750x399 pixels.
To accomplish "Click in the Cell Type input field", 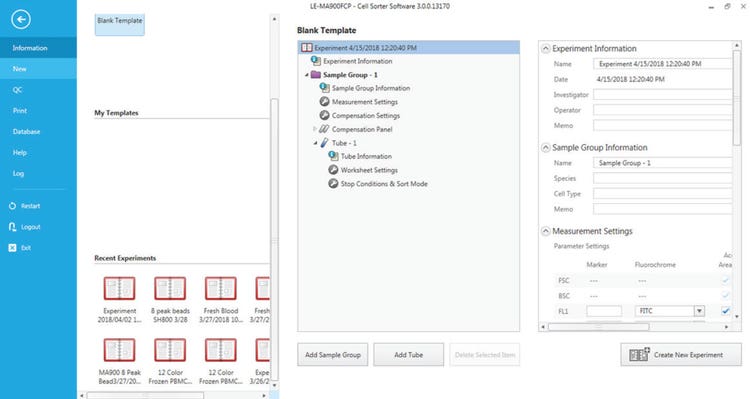I will coord(662,194).
